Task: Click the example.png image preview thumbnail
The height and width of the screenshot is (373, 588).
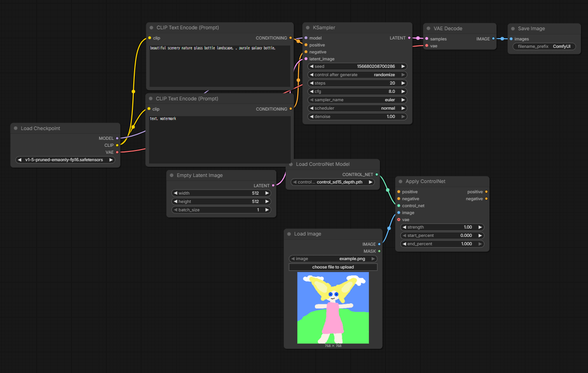Action: [x=333, y=308]
